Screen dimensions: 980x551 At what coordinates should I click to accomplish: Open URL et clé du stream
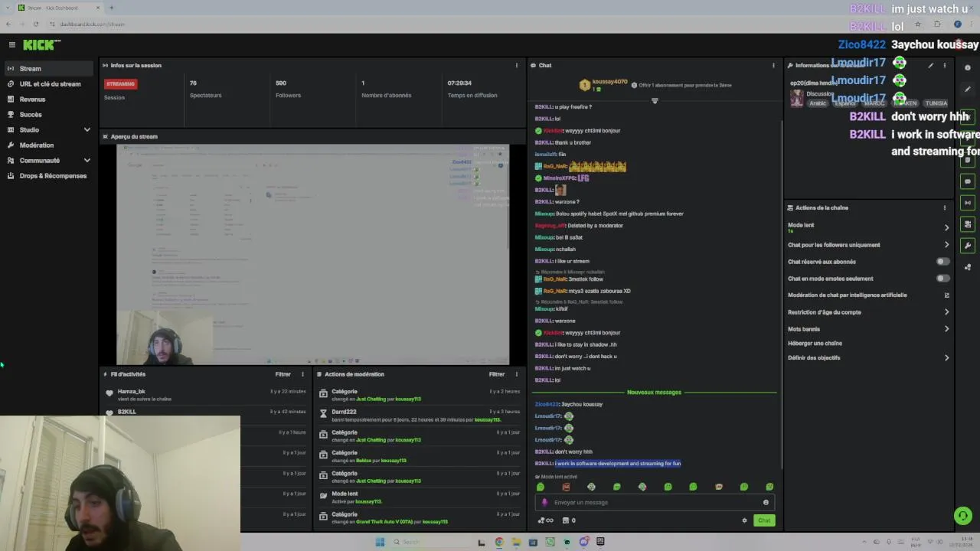click(x=49, y=84)
